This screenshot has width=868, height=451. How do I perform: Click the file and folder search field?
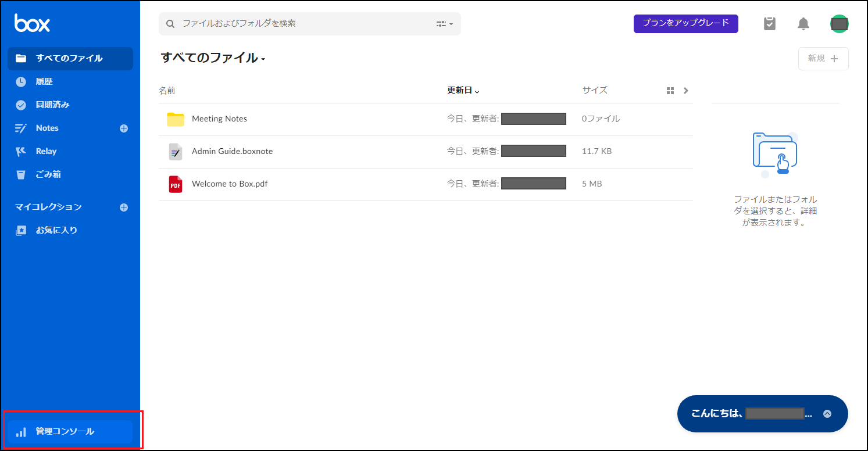click(x=302, y=24)
